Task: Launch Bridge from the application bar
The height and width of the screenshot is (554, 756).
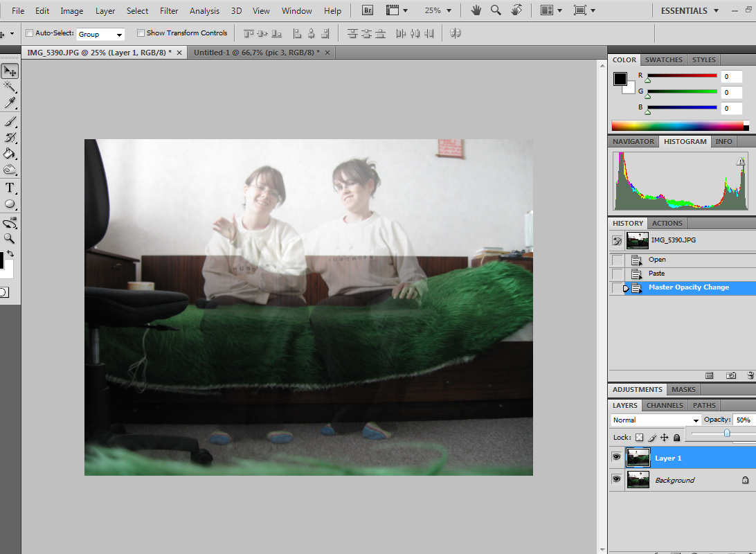Action: [368, 10]
